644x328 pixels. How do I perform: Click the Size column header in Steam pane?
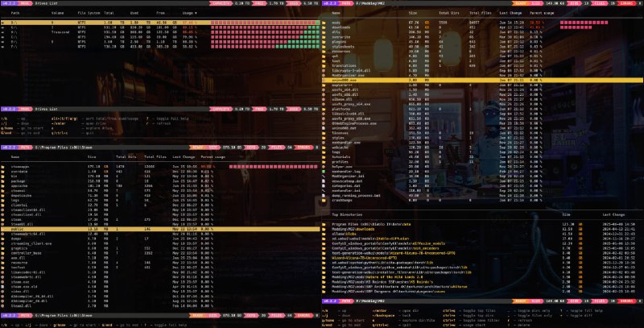(93, 157)
